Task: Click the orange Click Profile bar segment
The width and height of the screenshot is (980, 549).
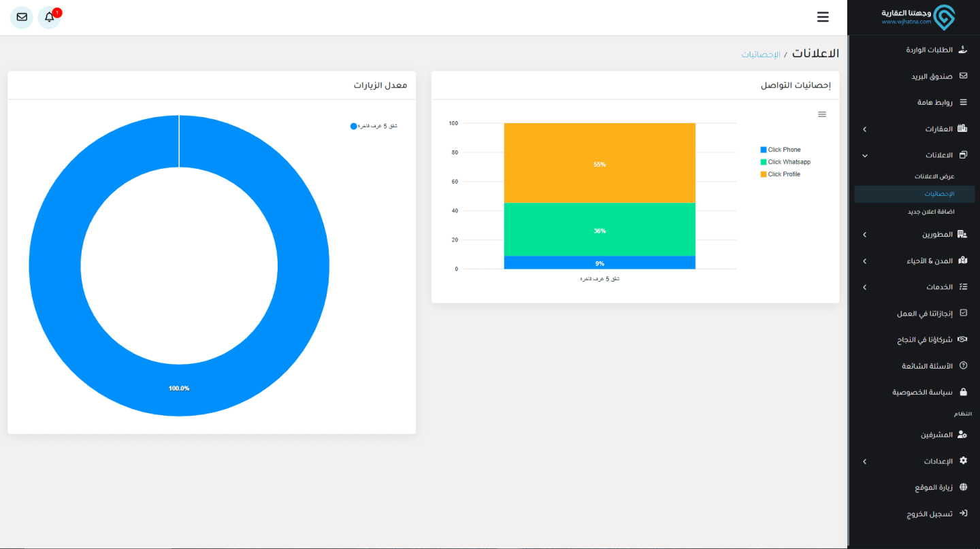Action: point(599,163)
